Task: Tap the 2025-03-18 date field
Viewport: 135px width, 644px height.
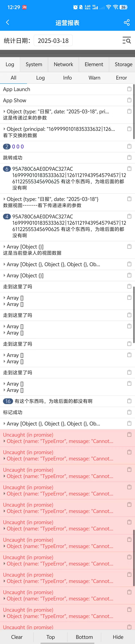Action: click(x=53, y=41)
